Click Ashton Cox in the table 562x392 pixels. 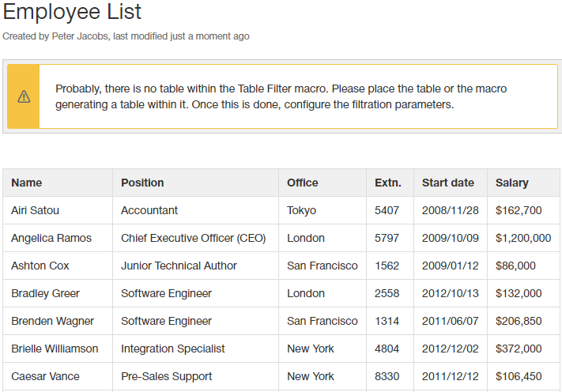click(40, 266)
